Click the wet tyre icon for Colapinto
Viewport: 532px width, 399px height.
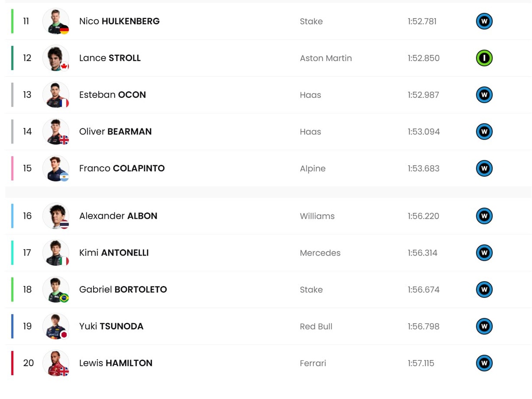484,168
